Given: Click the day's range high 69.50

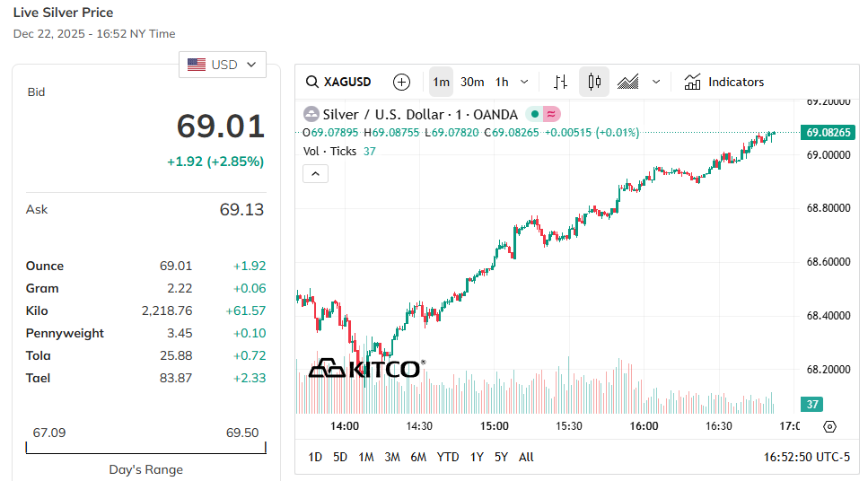Looking at the screenshot, I should [x=242, y=433].
